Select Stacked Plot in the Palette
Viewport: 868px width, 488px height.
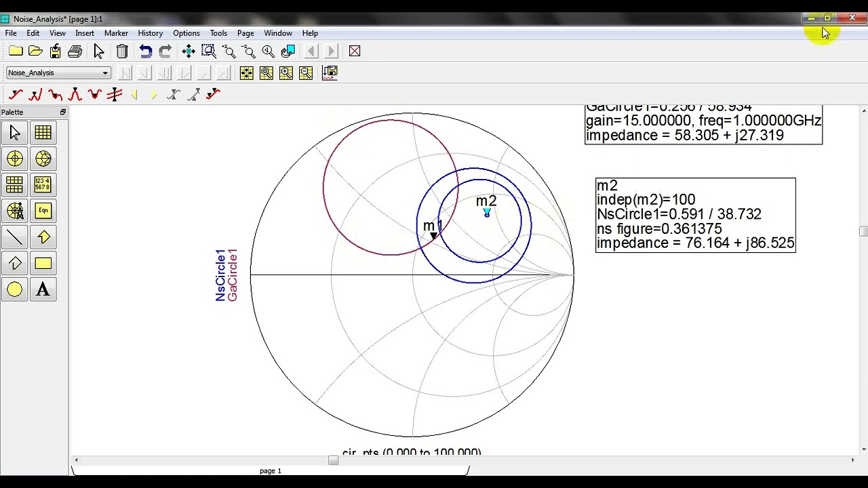coord(15,184)
